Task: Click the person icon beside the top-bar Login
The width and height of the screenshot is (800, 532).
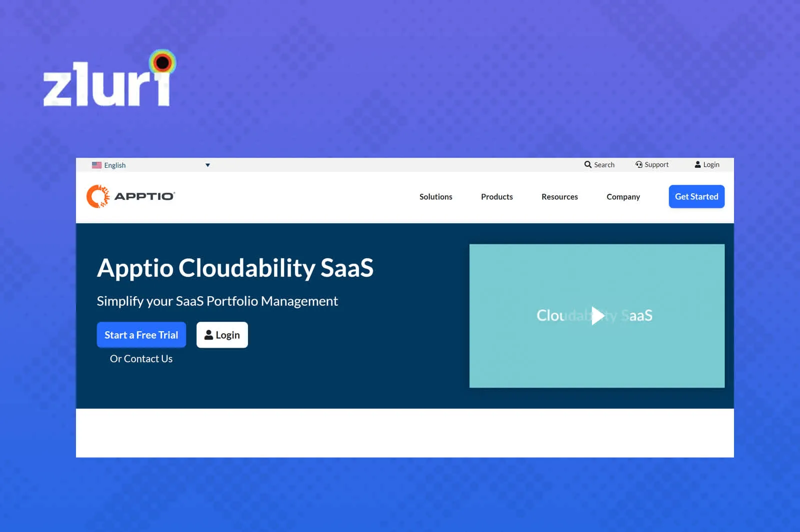Action: 697,164
